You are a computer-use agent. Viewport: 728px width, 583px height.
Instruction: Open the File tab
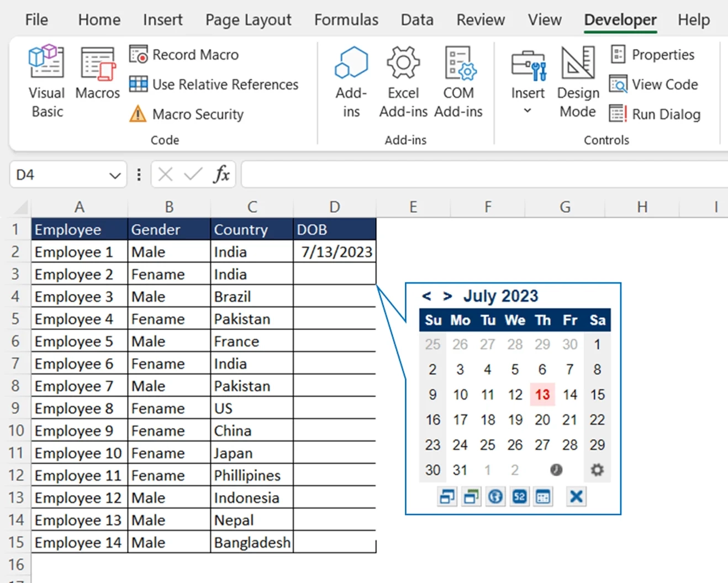36,20
